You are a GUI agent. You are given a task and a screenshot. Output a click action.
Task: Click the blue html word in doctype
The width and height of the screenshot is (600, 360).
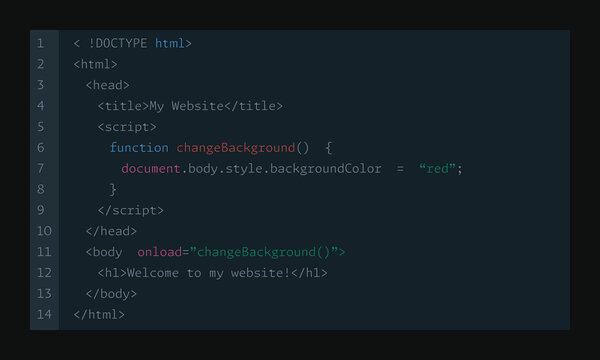tap(170, 43)
